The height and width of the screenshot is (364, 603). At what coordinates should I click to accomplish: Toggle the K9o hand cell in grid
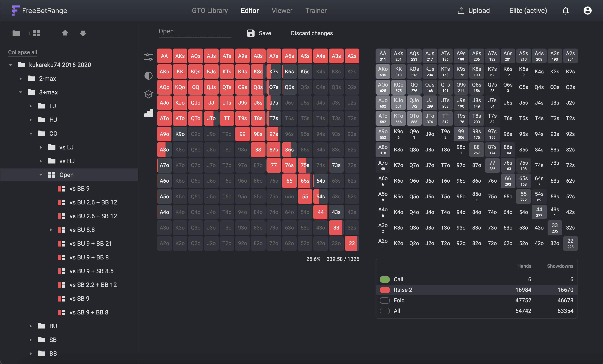click(x=180, y=134)
